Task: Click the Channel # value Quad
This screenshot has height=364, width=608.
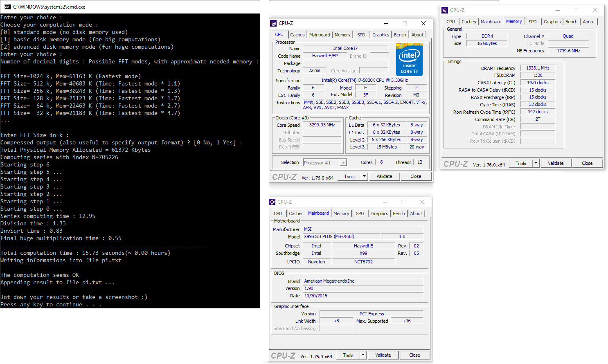Action: click(x=568, y=36)
